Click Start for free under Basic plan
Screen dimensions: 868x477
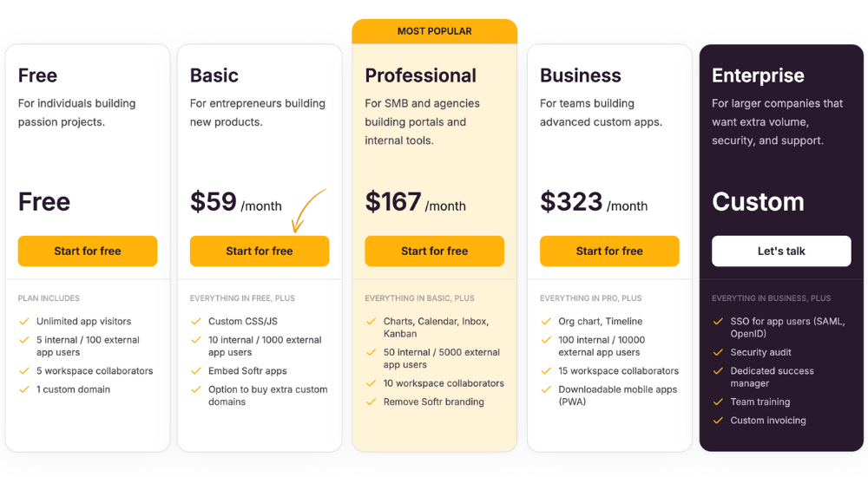click(260, 252)
